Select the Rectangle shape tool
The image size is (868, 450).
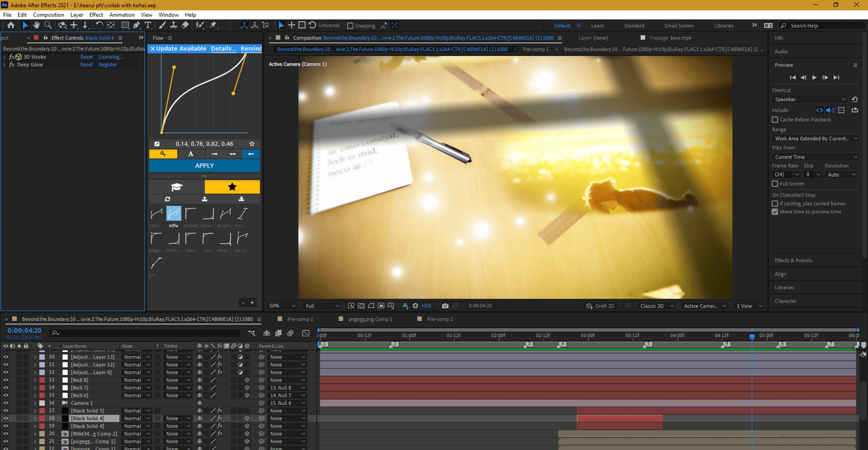click(x=124, y=25)
